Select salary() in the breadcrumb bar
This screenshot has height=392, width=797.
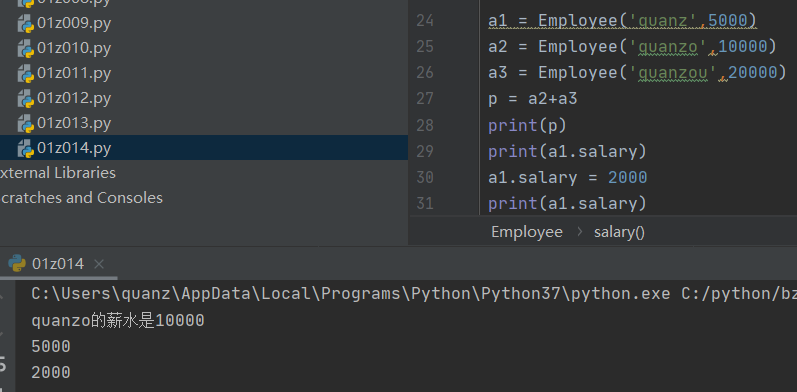point(619,232)
